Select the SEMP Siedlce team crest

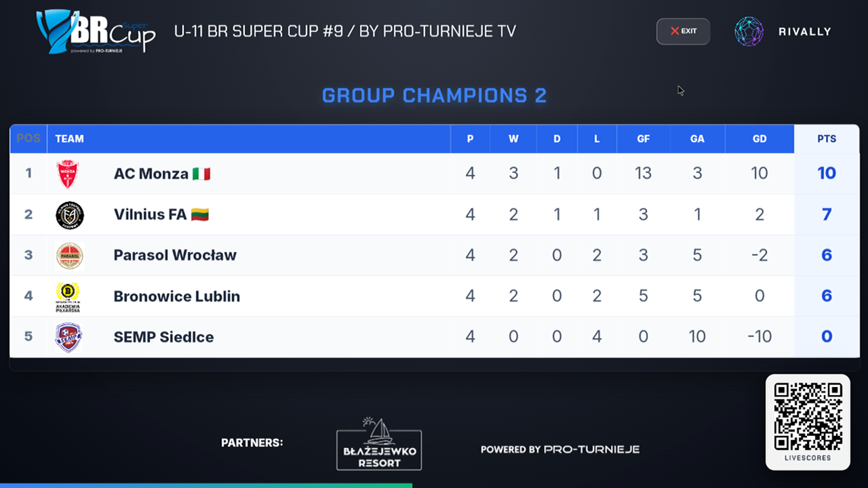(x=68, y=337)
